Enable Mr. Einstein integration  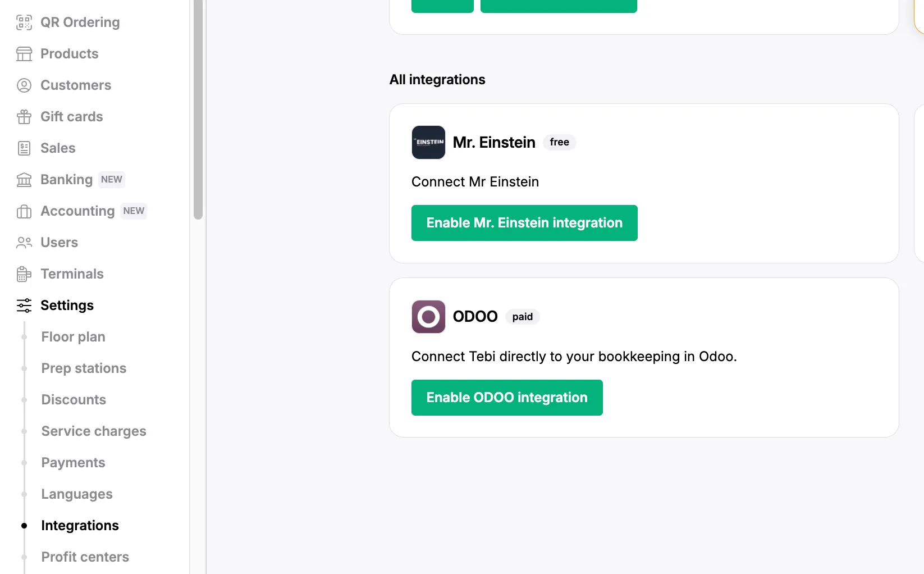524,223
